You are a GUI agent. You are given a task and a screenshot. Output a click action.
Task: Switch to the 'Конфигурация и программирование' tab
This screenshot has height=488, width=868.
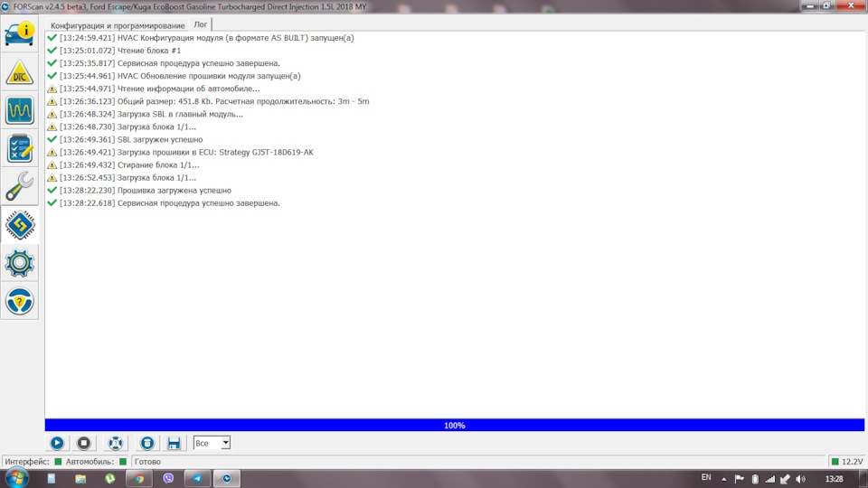coord(118,25)
